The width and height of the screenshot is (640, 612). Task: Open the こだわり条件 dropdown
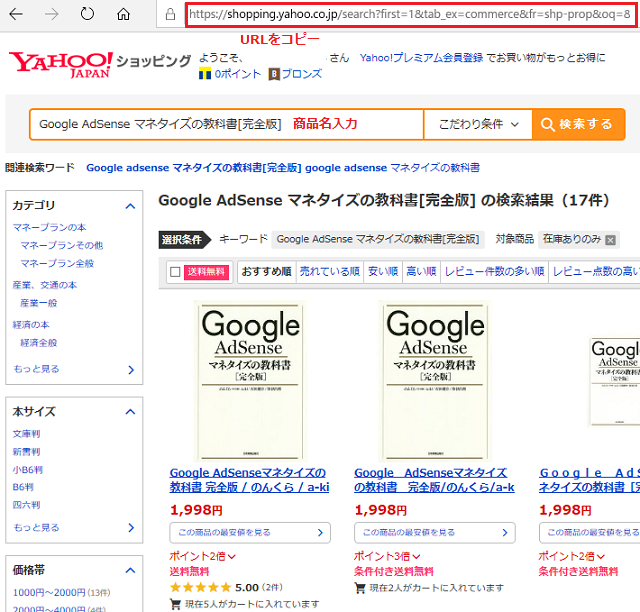point(478,124)
